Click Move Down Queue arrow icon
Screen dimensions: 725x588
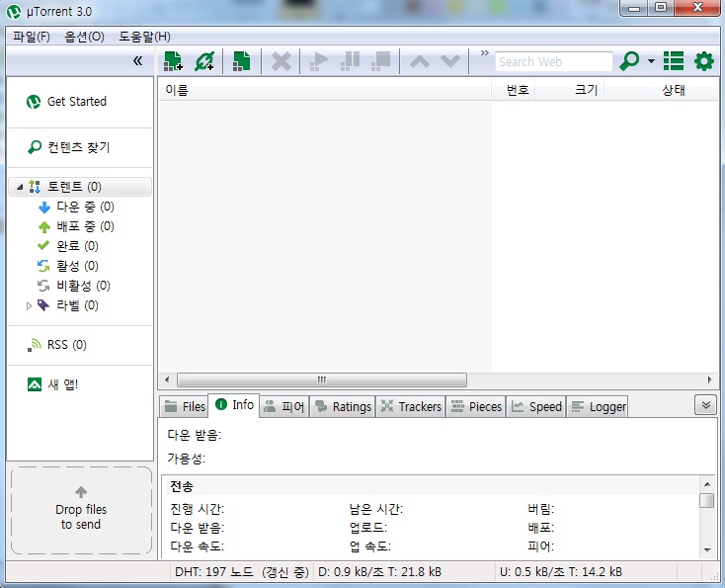[450, 61]
